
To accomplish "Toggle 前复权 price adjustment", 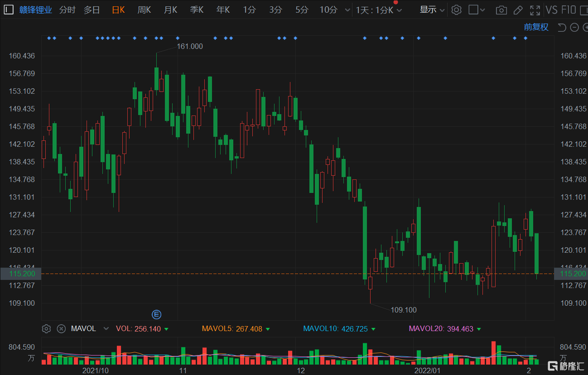I will click(536, 27).
